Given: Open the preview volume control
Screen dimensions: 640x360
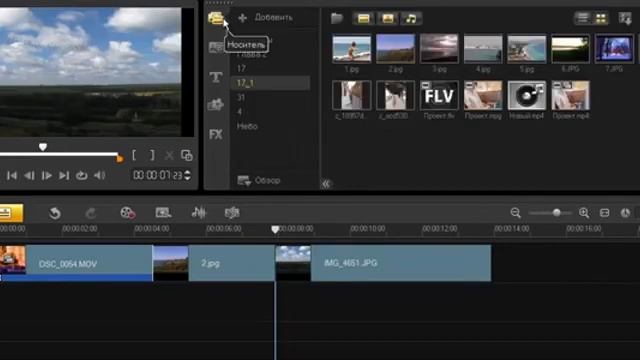Looking at the screenshot, I should coord(100,176).
